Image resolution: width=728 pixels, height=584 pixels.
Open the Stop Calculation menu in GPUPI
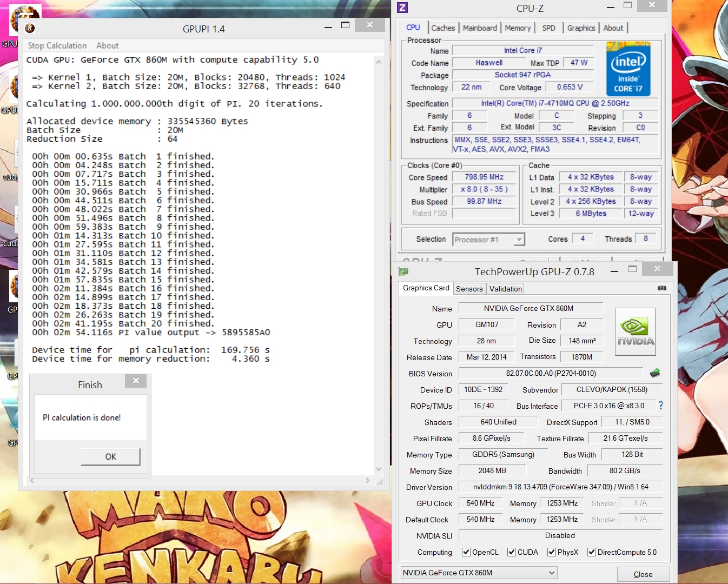pyautogui.click(x=57, y=46)
